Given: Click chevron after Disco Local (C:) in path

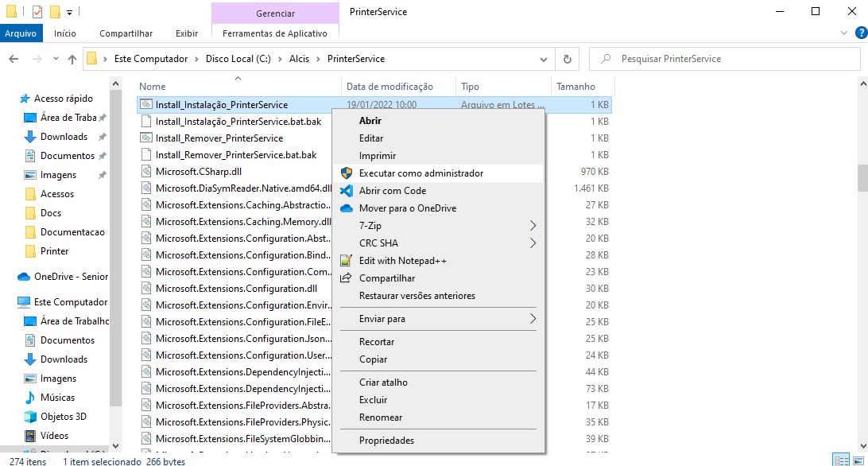Looking at the screenshot, I should pos(280,59).
